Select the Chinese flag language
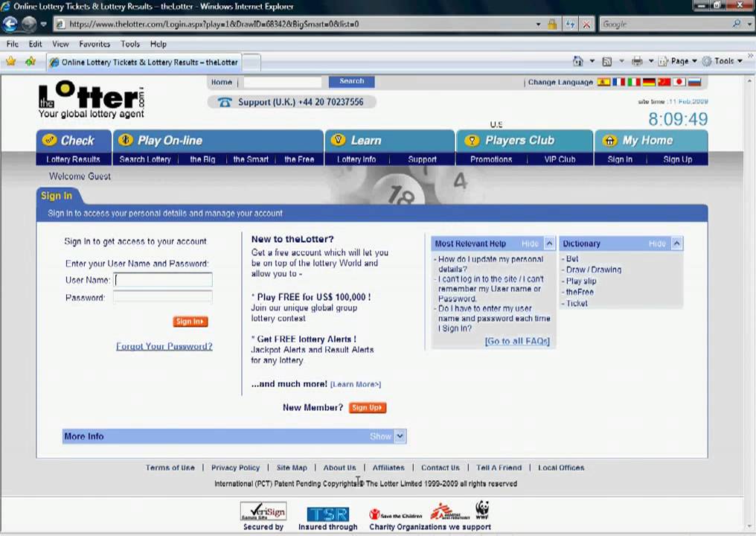Viewport: 756px width, 536px height. 664,82
